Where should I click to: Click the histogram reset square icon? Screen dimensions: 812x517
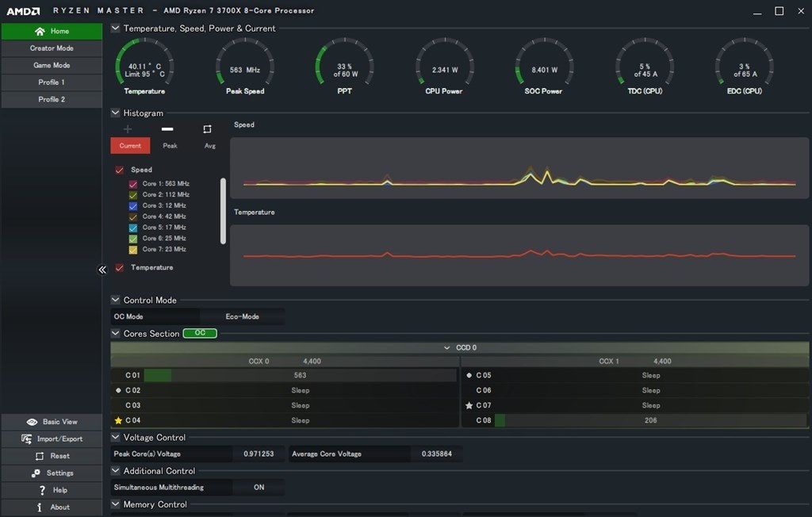207,129
